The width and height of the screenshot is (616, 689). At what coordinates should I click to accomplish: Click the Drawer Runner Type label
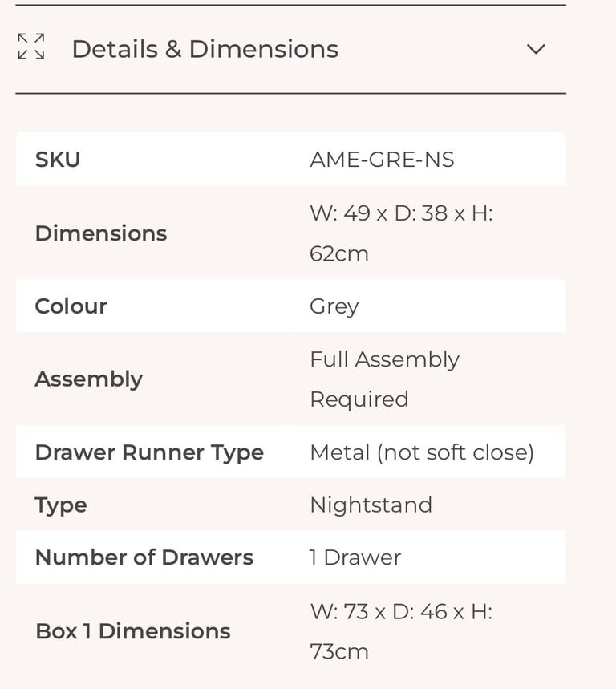(149, 452)
